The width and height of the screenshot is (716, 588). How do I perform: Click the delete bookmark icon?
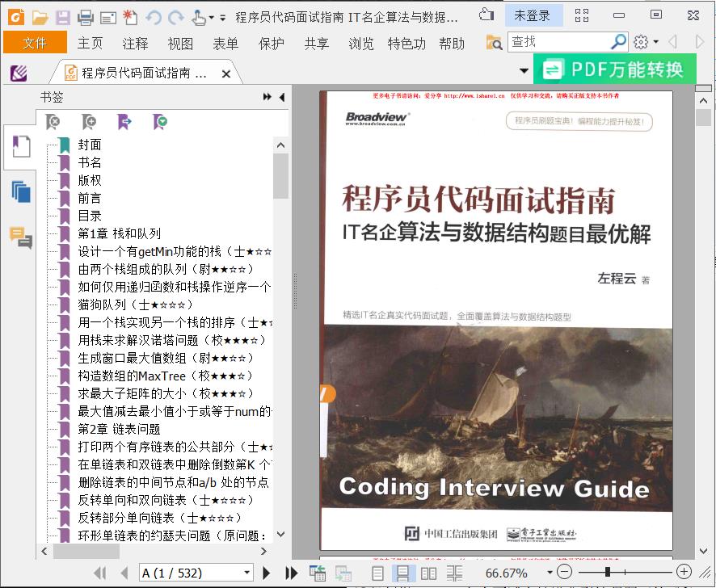click(53, 121)
